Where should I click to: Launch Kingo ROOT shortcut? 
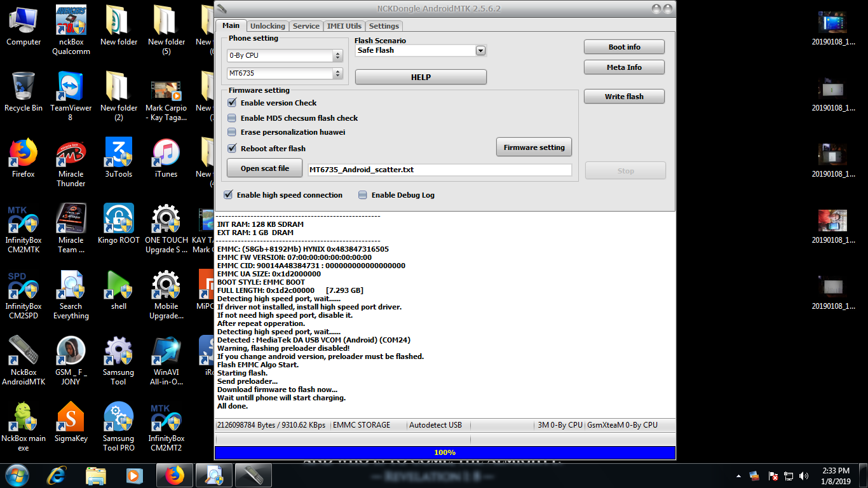[119, 224]
